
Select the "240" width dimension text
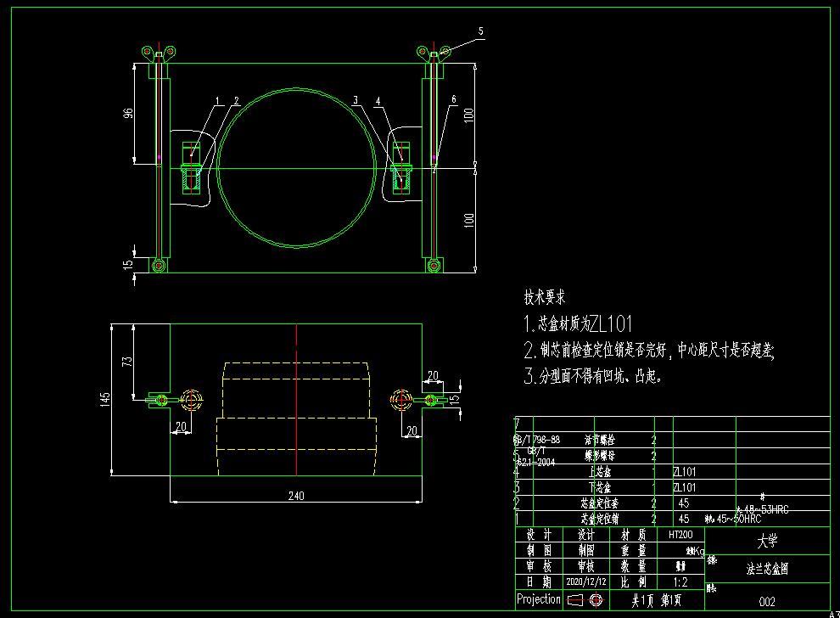click(296, 496)
